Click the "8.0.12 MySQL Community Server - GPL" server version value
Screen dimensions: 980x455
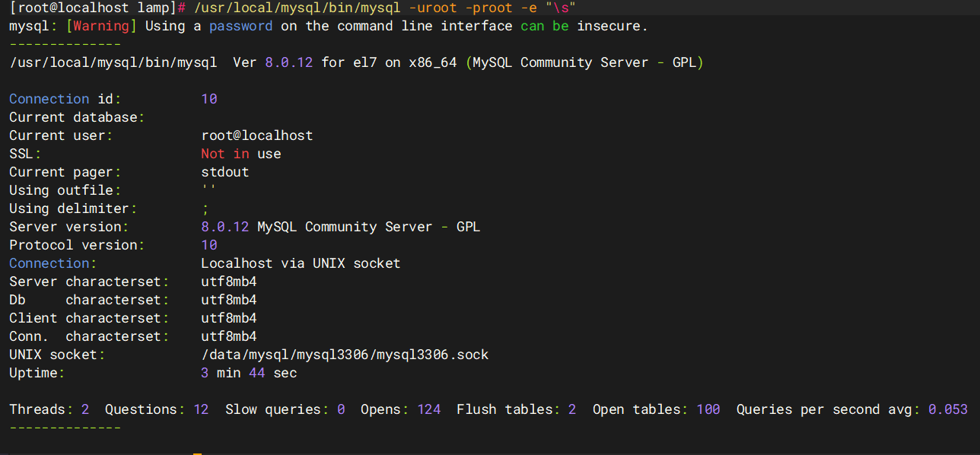click(x=341, y=227)
